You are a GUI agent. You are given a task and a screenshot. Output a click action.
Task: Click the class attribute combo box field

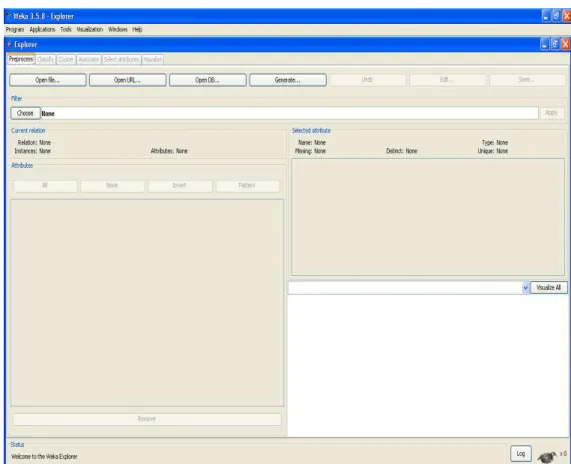(x=405, y=288)
